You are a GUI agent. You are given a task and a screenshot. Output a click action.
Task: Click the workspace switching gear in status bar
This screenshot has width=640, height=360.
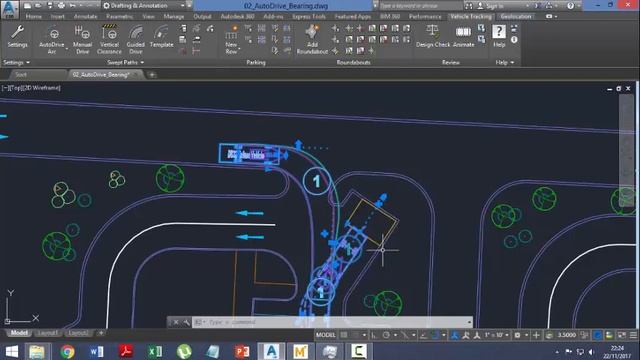(517, 335)
